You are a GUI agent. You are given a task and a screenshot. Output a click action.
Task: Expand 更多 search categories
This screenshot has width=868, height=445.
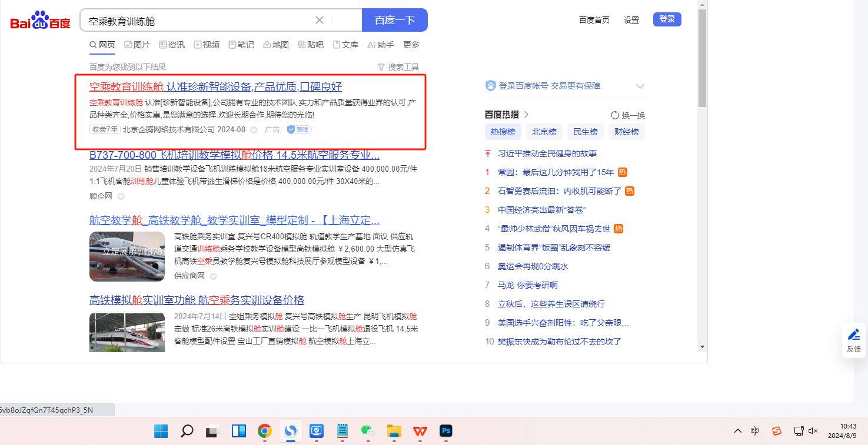411,45
